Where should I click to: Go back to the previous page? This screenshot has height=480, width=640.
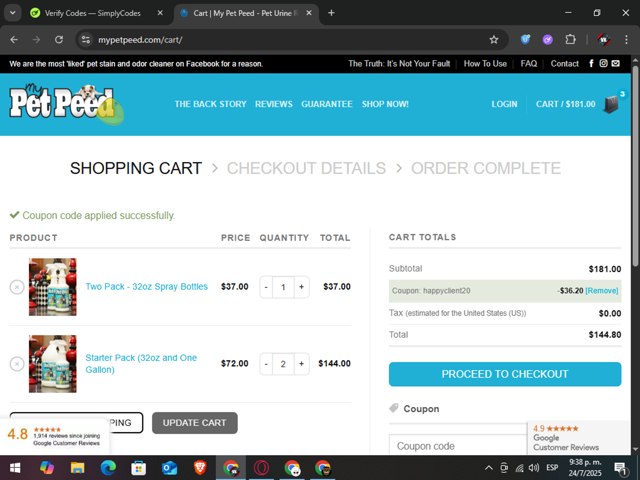14,40
